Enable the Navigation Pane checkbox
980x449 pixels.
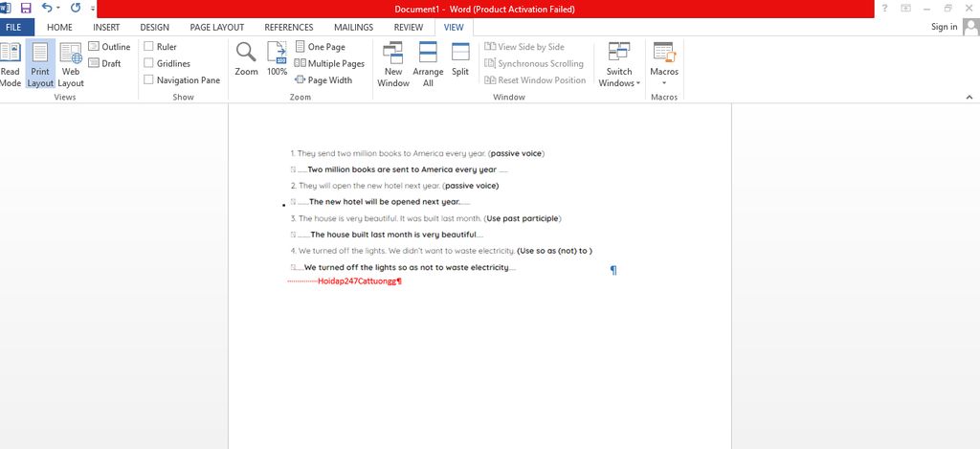(148, 79)
